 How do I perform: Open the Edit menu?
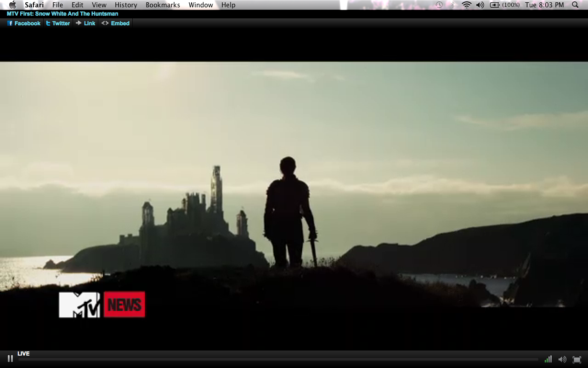(77, 5)
